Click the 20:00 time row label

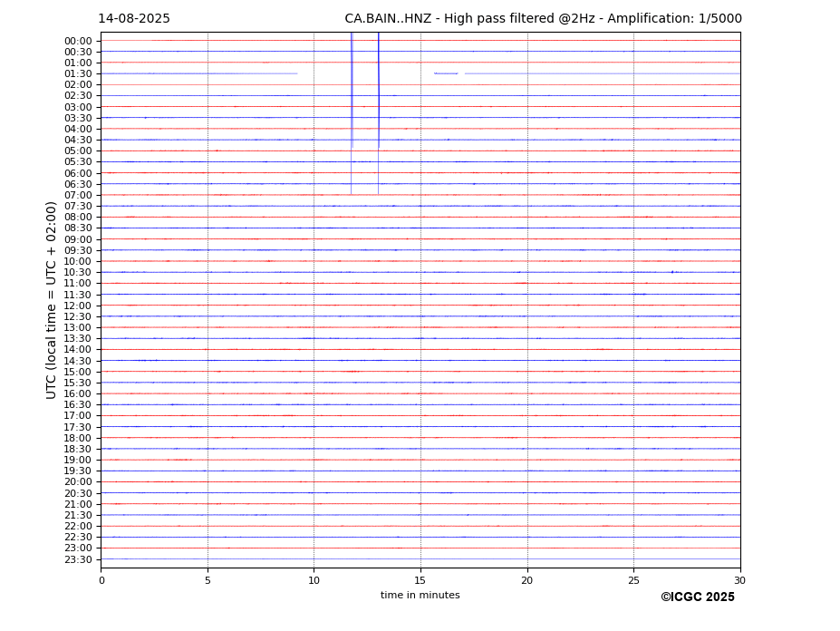[x=78, y=482]
